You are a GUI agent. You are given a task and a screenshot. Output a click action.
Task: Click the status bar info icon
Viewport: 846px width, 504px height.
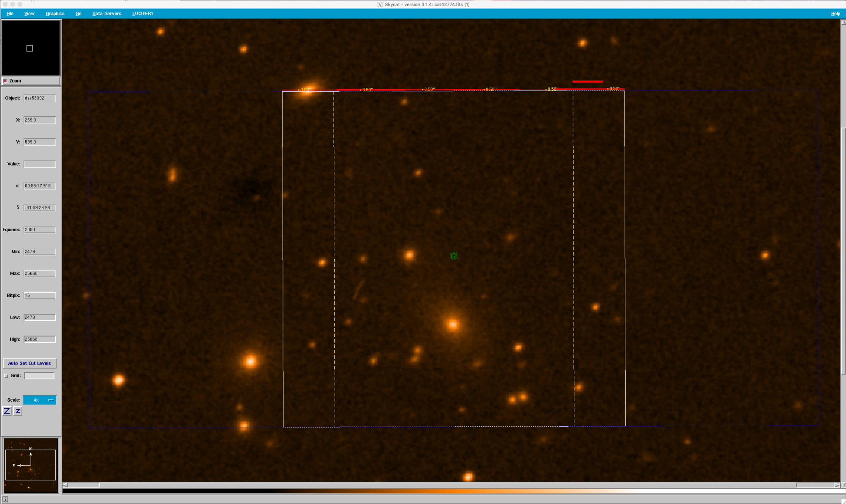[x=5, y=499]
